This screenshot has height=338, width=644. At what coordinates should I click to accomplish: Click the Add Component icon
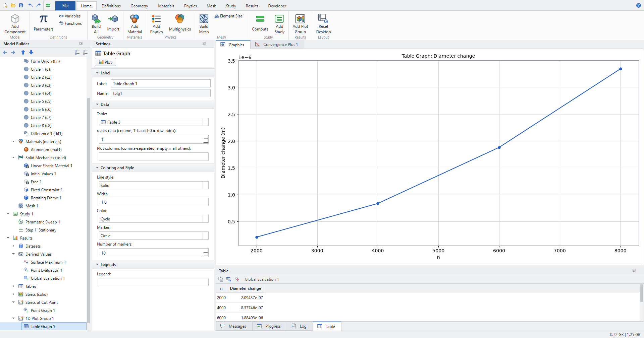pos(15,19)
